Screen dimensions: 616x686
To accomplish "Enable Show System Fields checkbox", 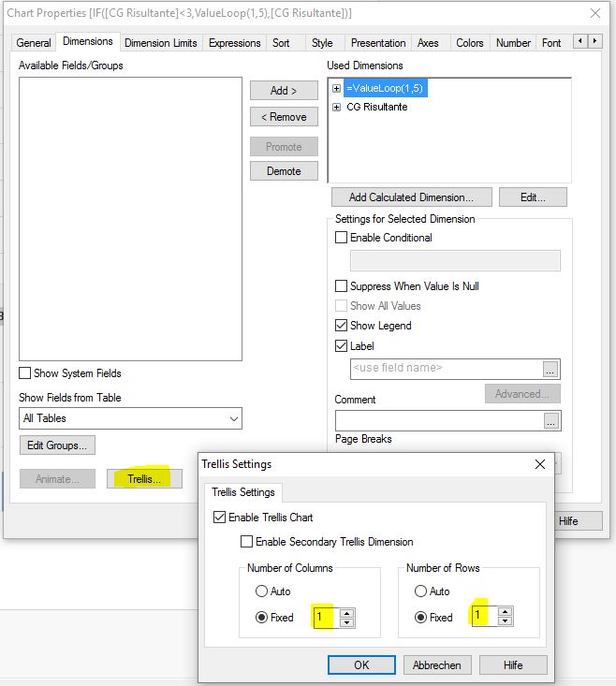I will pos(25,373).
